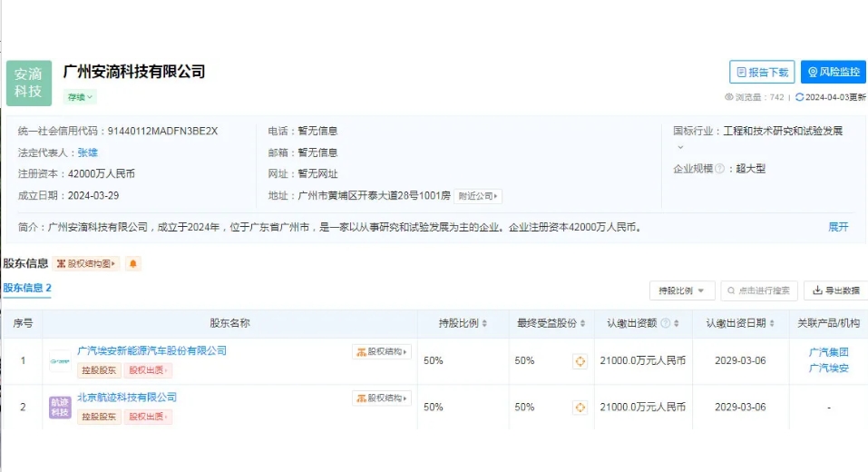Sort by 认缴出资日期 column arrows

point(772,323)
